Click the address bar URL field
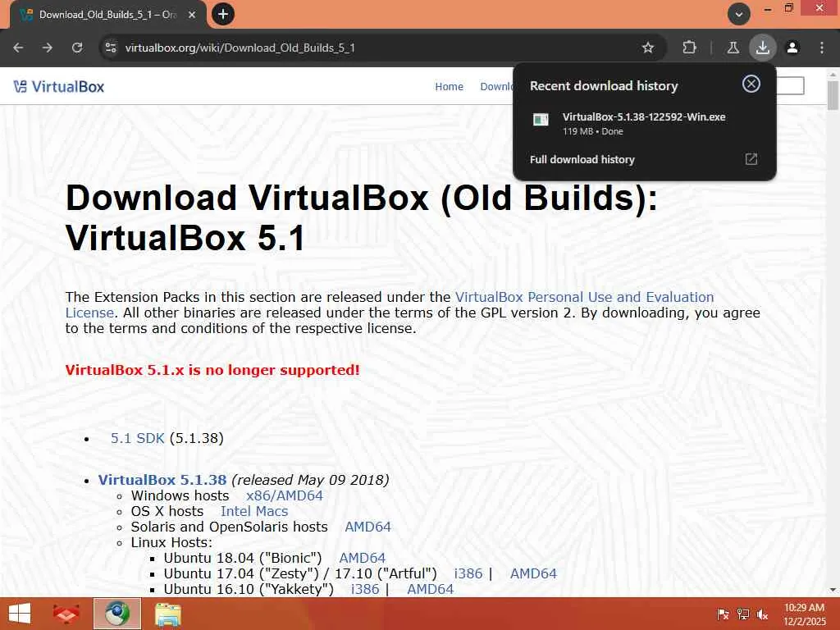This screenshot has height=630, width=840. click(375, 48)
